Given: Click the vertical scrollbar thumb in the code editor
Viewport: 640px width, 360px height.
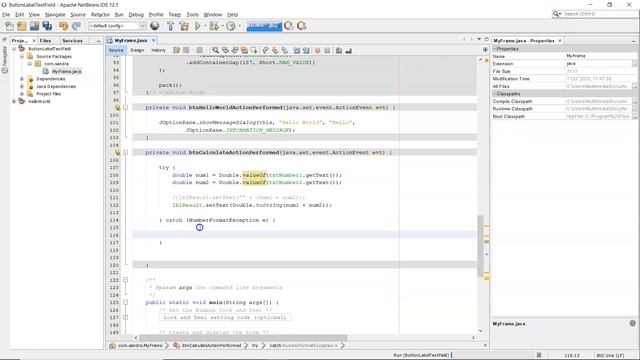Looking at the screenshot, I should pyautogui.click(x=480, y=246).
